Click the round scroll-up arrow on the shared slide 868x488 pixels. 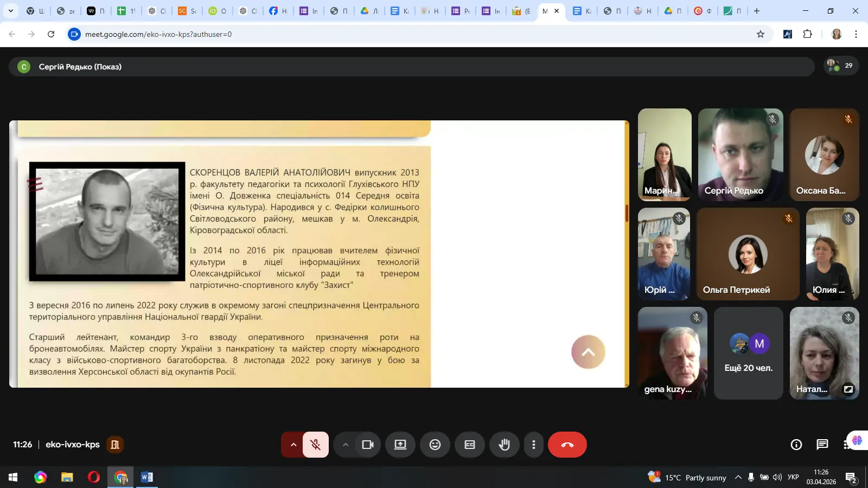tap(588, 352)
